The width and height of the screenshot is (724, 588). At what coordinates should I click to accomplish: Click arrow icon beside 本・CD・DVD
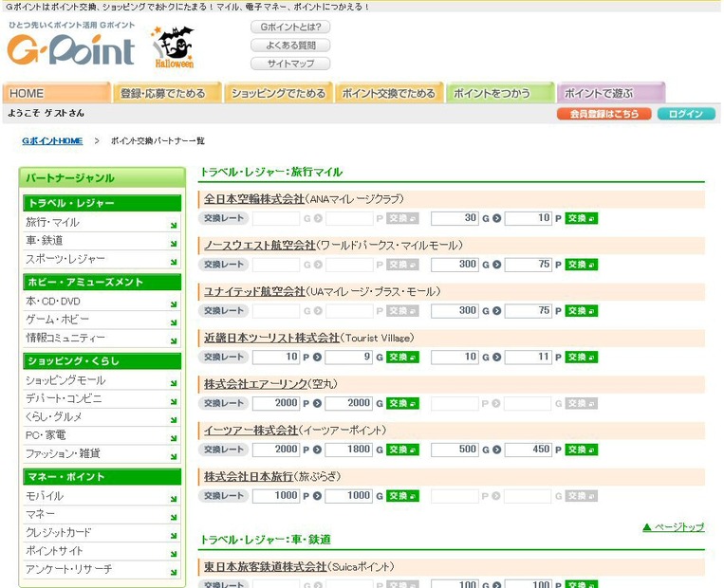[173, 304]
